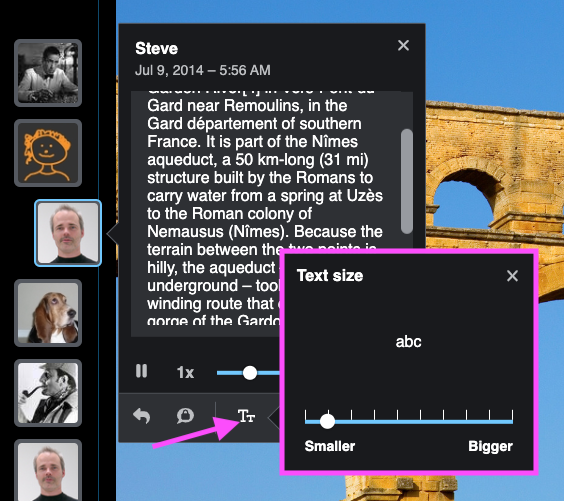The height and width of the screenshot is (501, 564).
Task: Click the text size slider handle
Action: [x=327, y=421]
